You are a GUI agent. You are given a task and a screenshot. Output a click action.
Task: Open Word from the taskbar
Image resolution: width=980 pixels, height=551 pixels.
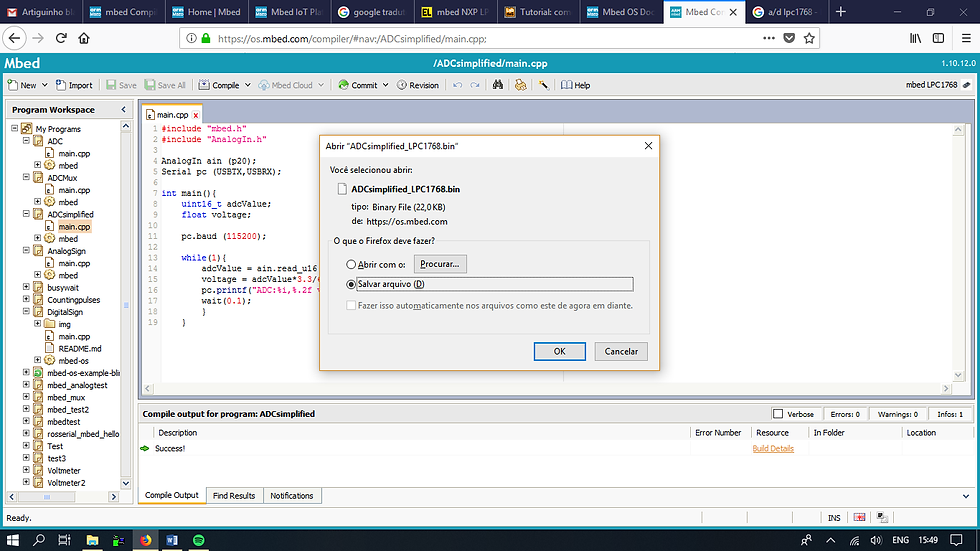(172, 540)
